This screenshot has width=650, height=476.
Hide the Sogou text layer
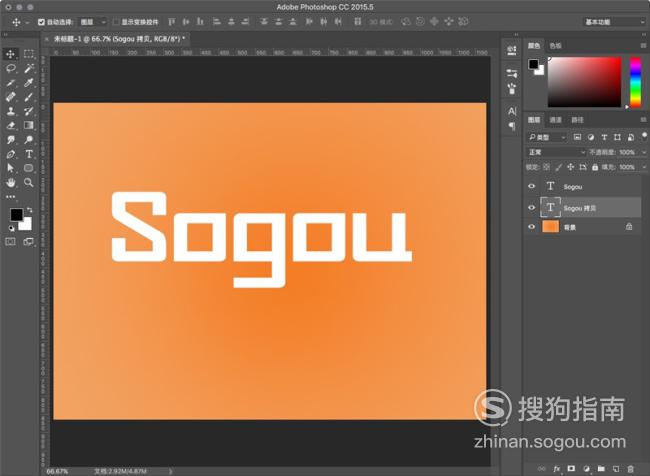click(531, 186)
